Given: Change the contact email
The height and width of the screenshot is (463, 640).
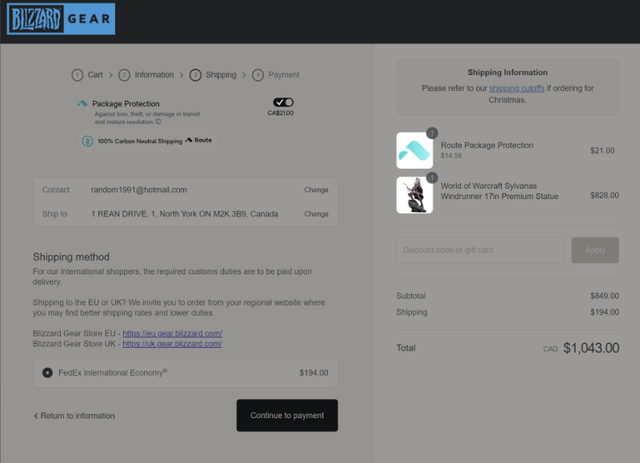Looking at the screenshot, I should (x=316, y=190).
